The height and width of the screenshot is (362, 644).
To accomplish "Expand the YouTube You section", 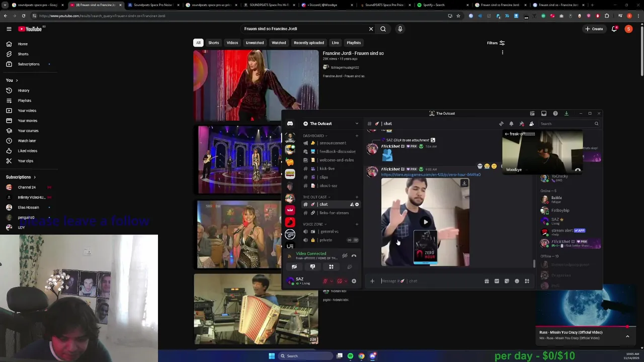I will pos(12,80).
